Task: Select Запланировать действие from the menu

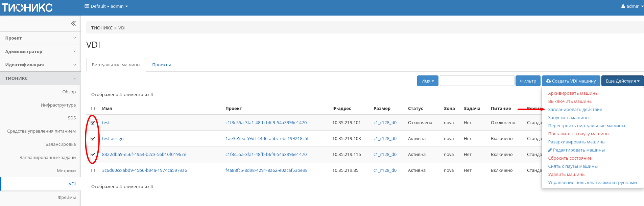Action: tap(575, 110)
